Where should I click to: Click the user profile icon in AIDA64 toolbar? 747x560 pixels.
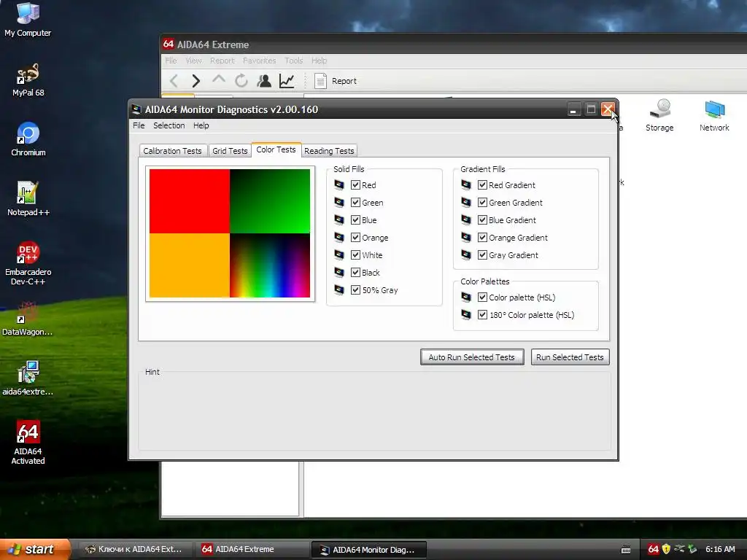click(264, 81)
